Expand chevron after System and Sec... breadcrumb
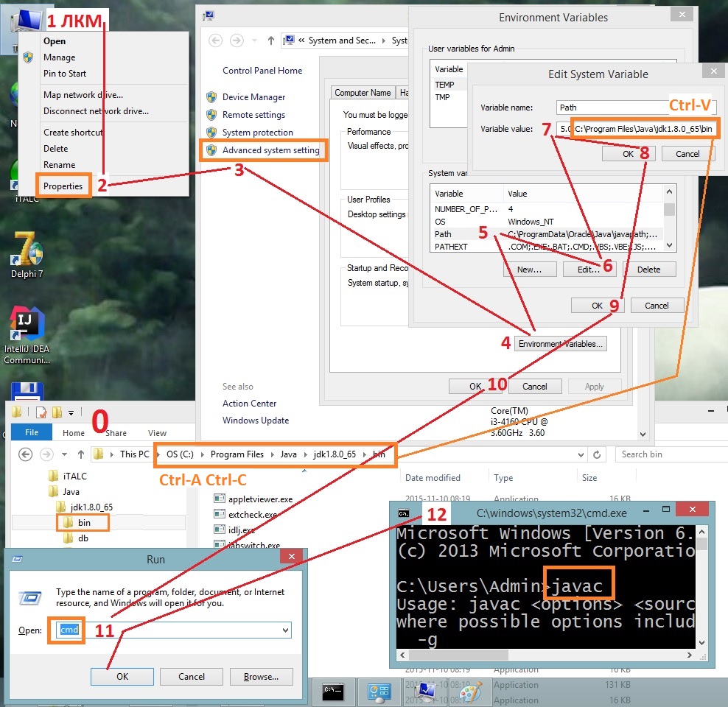Image resolution: width=728 pixels, height=707 pixels. coord(383,41)
